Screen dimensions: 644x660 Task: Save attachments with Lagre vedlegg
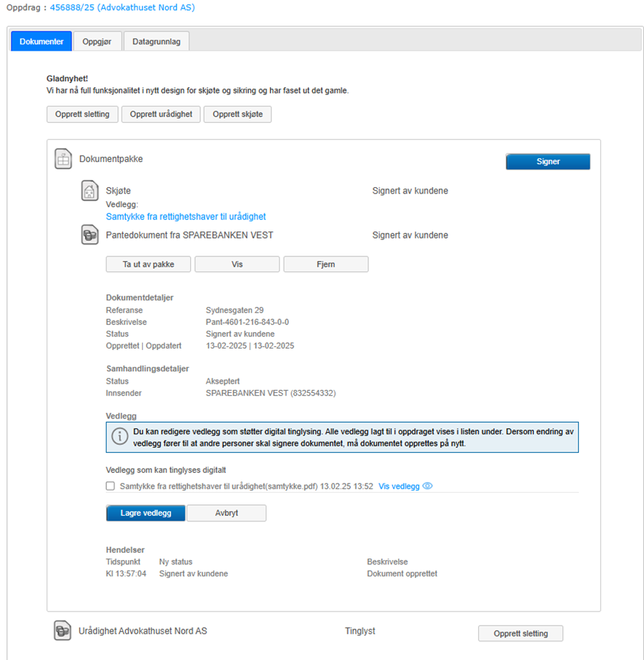[146, 513]
